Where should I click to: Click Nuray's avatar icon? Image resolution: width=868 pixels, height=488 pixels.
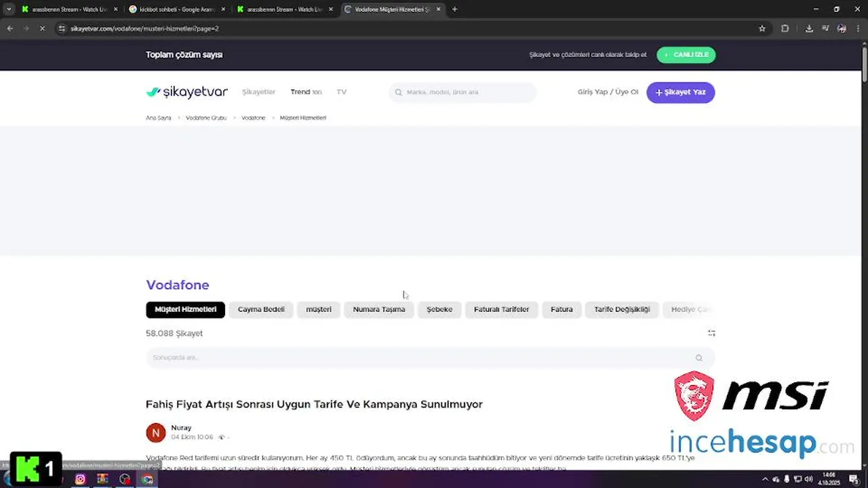coord(156,432)
